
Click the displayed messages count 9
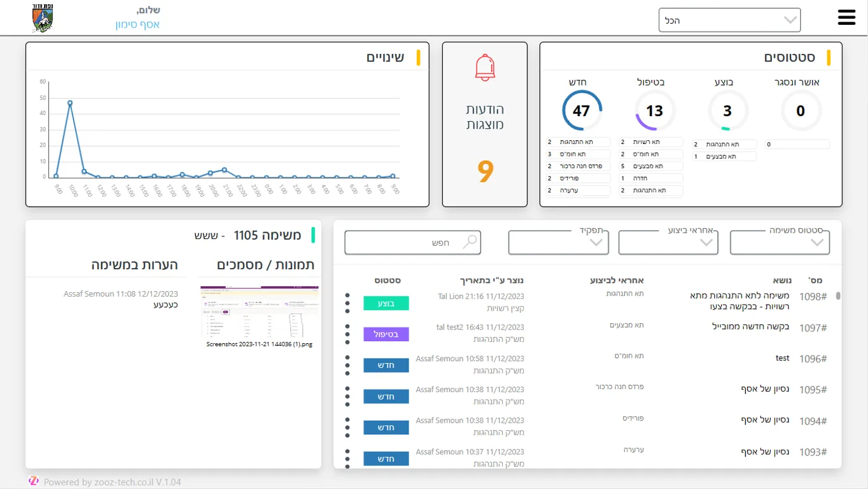pos(485,172)
